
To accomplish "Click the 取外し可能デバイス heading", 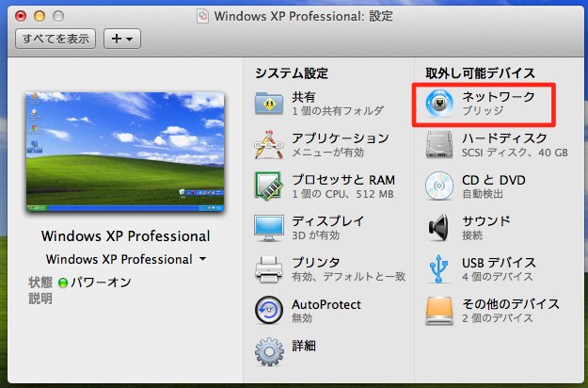I will coord(480,73).
